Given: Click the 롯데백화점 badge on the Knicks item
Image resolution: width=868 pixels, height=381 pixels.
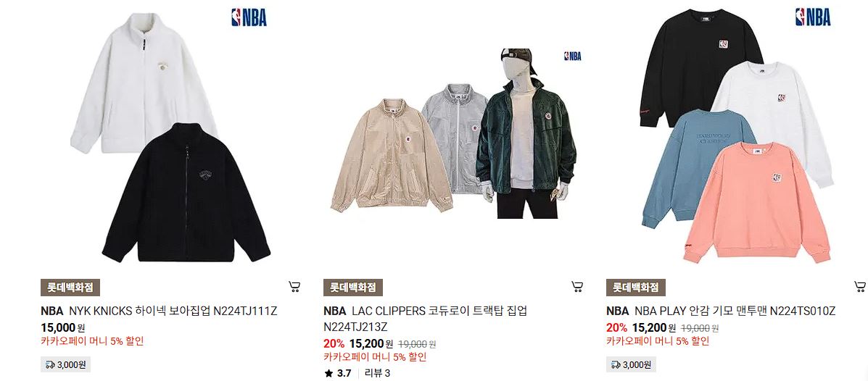Looking at the screenshot, I should [x=70, y=288].
